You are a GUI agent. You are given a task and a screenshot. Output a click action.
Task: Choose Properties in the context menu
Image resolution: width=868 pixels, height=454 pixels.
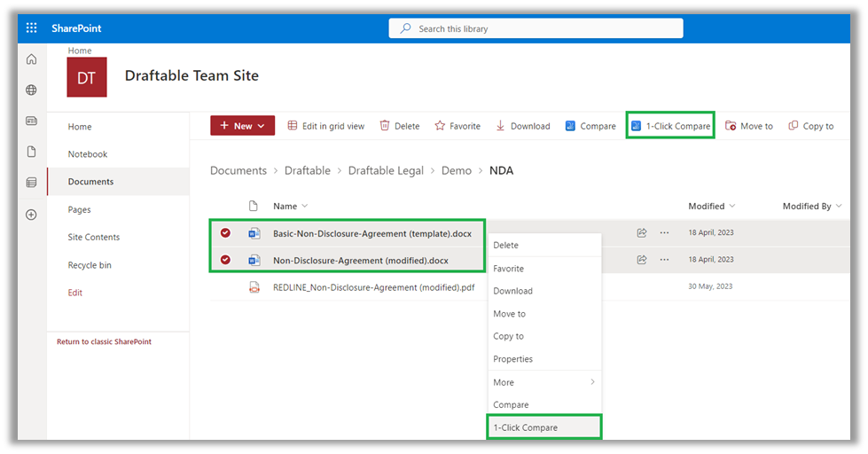pos(544,359)
